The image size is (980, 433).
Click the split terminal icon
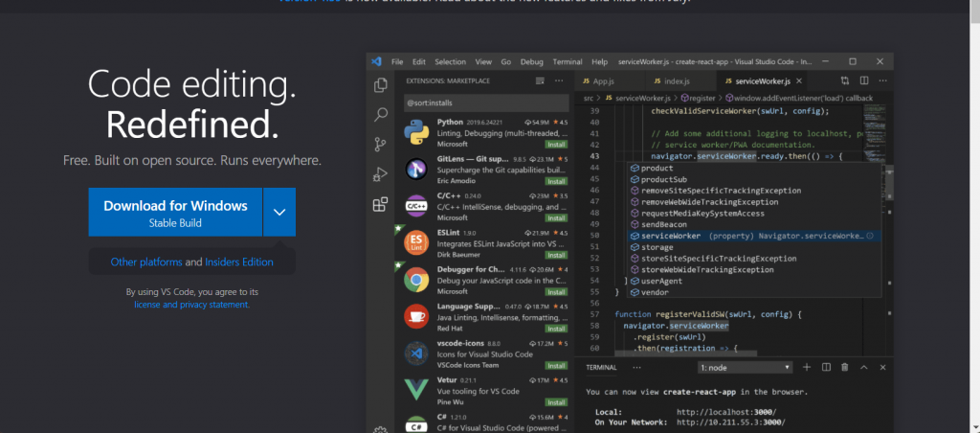pyautogui.click(x=826, y=367)
